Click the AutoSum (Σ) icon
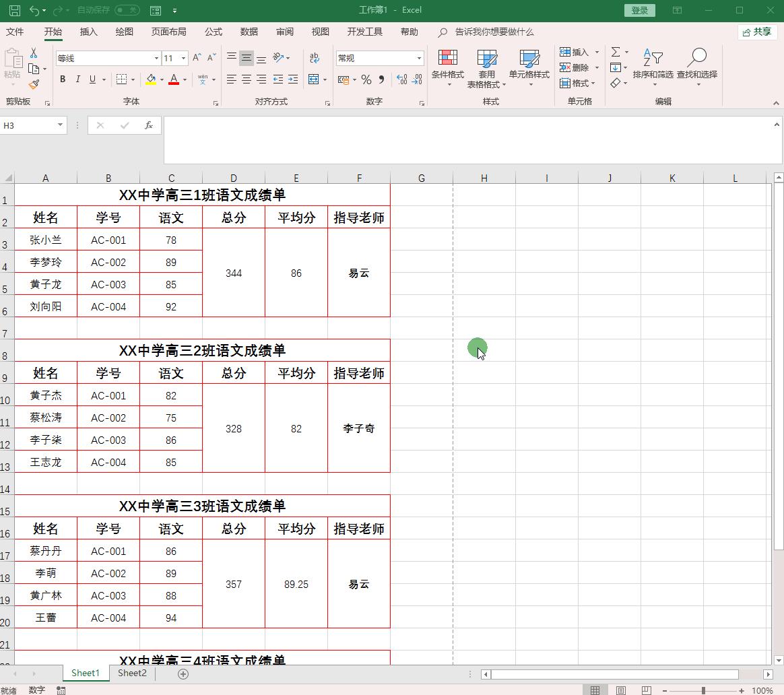Viewport: 784px width, 695px height. tap(616, 51)
